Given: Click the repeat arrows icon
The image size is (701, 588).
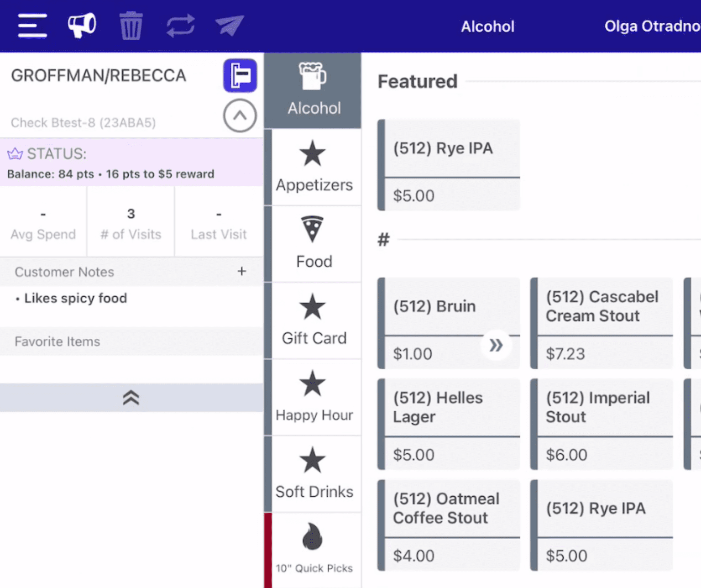Looking at the screenshot, I should (181, 26).
